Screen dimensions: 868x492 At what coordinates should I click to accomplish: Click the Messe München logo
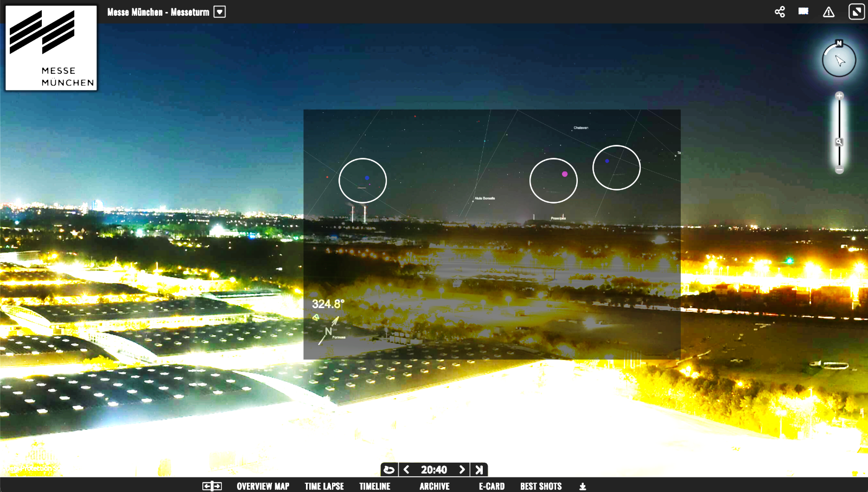click(52, 48)
